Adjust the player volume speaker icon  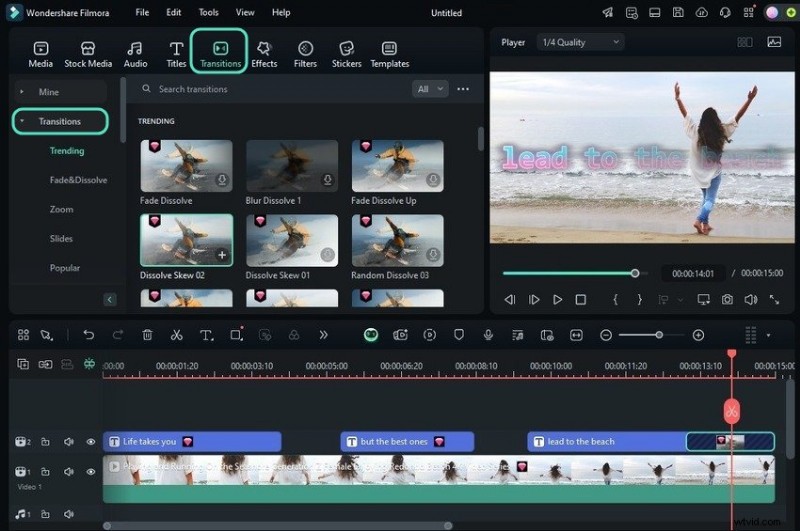(x=751, y=299)
